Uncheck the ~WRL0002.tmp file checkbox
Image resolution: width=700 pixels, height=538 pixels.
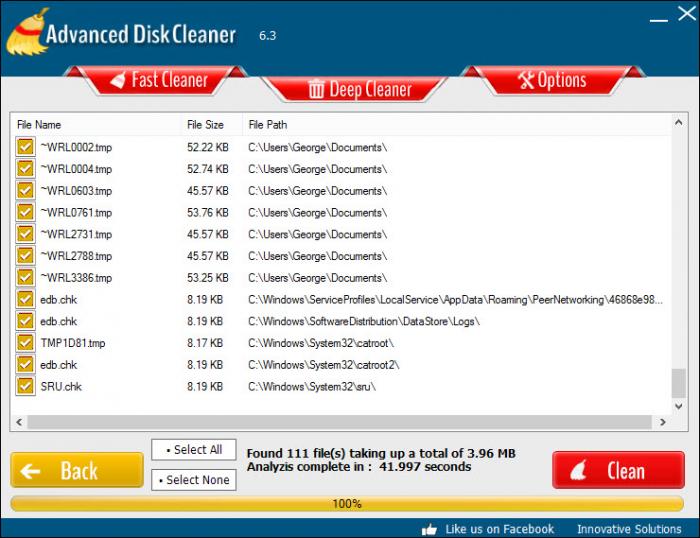[x=25, y=147]
